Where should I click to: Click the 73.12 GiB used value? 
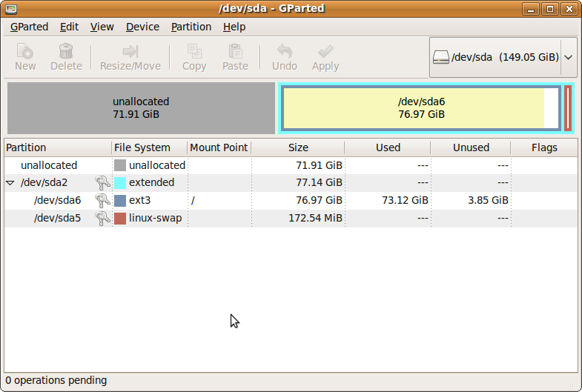point(405,201)
